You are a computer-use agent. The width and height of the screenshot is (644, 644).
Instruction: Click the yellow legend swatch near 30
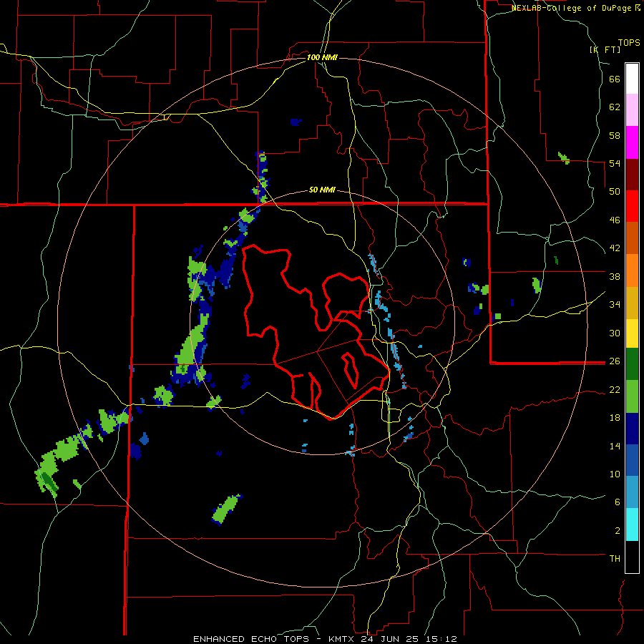pyautogui.click(x=632, y=333)
